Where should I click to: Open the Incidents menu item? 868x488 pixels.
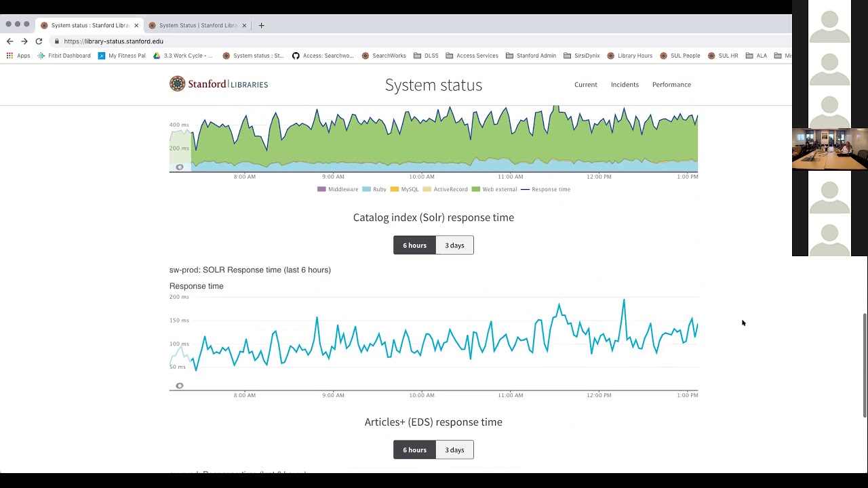coord(625,84)
